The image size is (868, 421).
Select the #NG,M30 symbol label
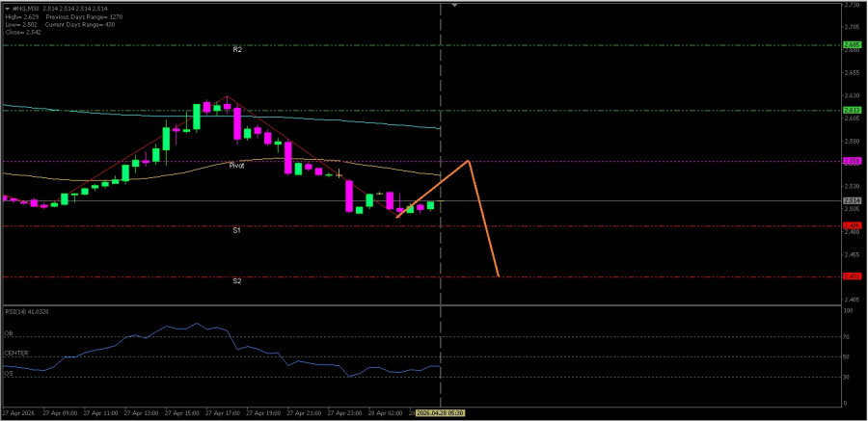pos(24,10)
